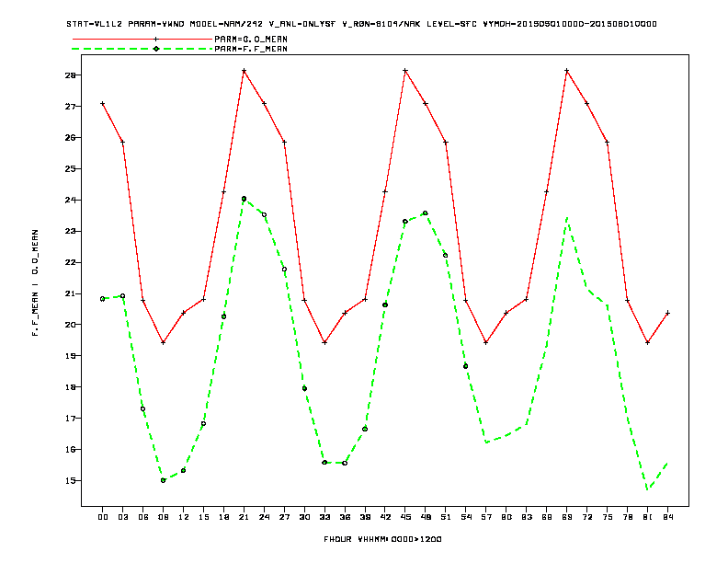The image size is (728, 563).
Task: Click red line plus marker at hour 00
Action: coord(103,104)
